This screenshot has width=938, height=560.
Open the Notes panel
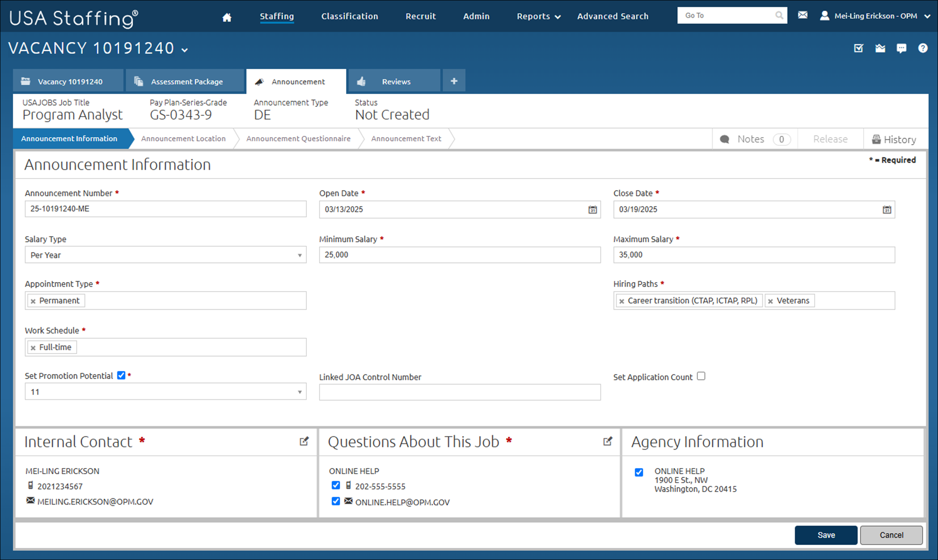pos(755,139)
